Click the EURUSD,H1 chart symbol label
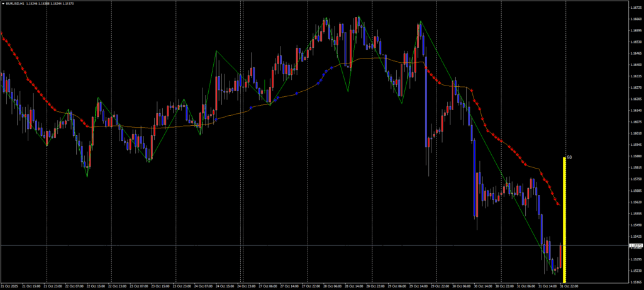644x290 pixels. (14, 3)
